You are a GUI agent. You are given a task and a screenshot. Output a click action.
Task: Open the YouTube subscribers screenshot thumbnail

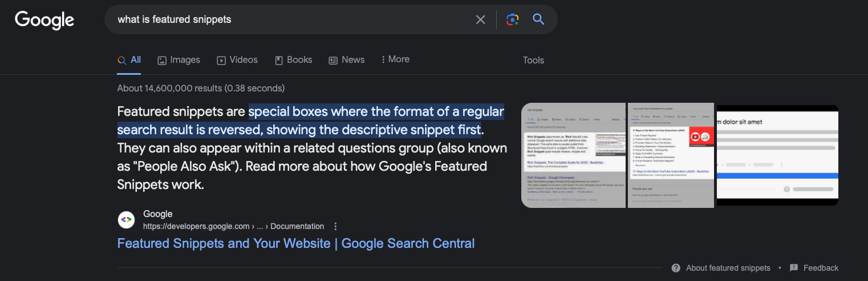(671, 155)
